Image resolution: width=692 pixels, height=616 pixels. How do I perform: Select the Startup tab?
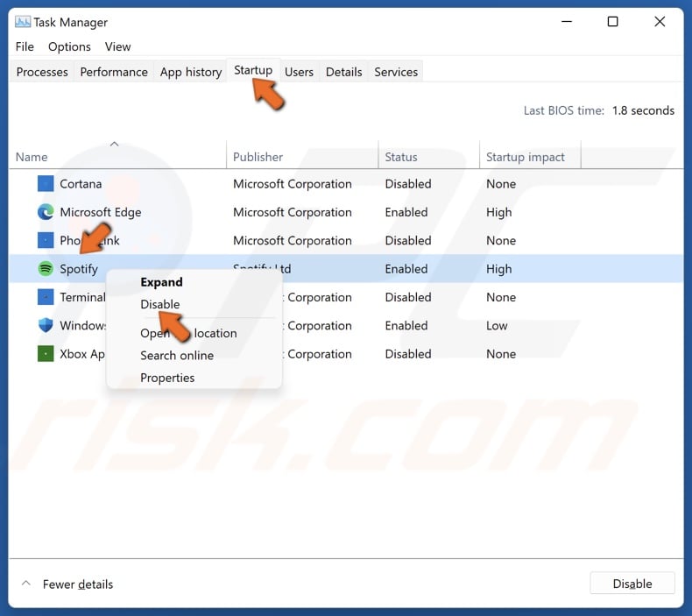click(253, 70)
